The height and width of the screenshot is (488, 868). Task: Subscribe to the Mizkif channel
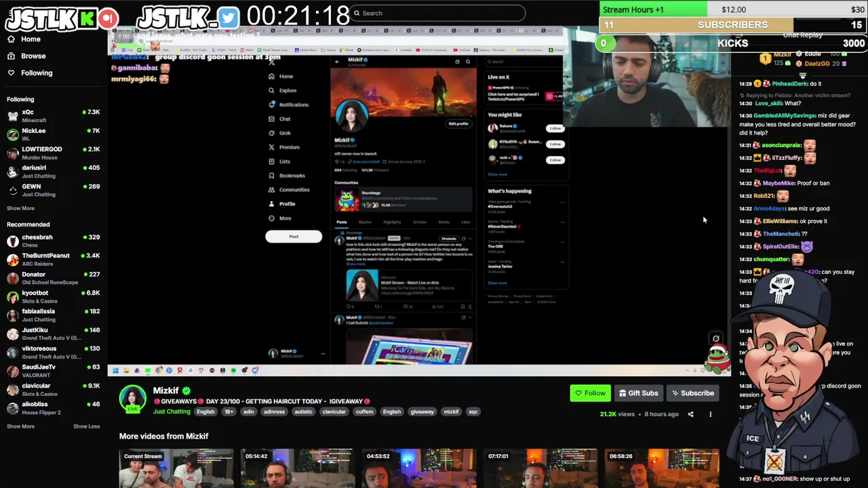pyautogui.click(x=692, y=393)
